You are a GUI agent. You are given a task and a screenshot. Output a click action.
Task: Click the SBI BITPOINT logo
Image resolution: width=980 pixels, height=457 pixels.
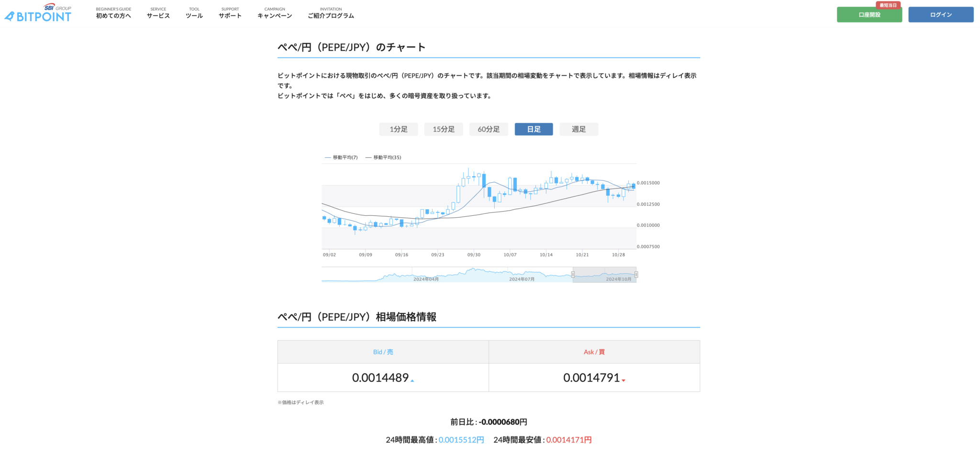click(38, 13)
